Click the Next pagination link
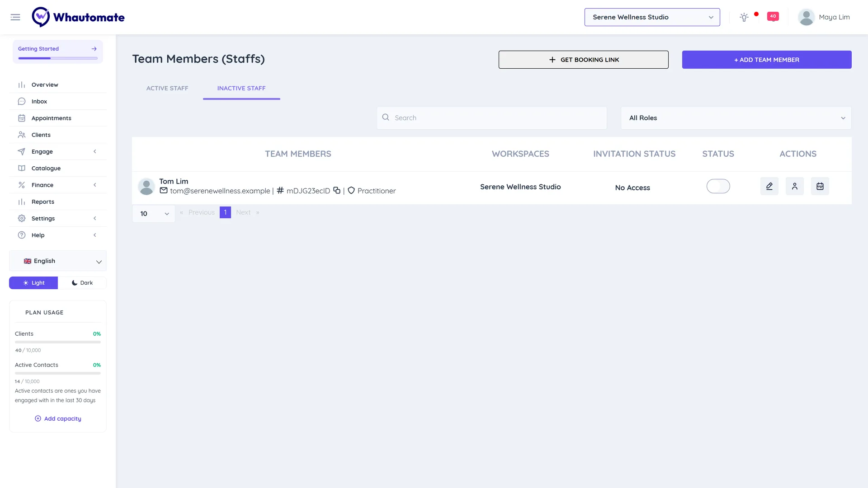This screenshot has width=868, height=488. coord(243,212)
